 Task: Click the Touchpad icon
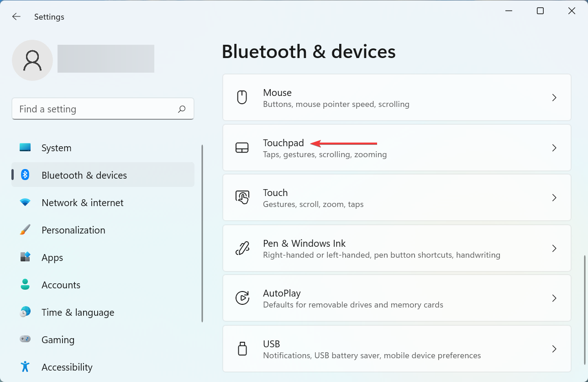[x=242, y=148]
